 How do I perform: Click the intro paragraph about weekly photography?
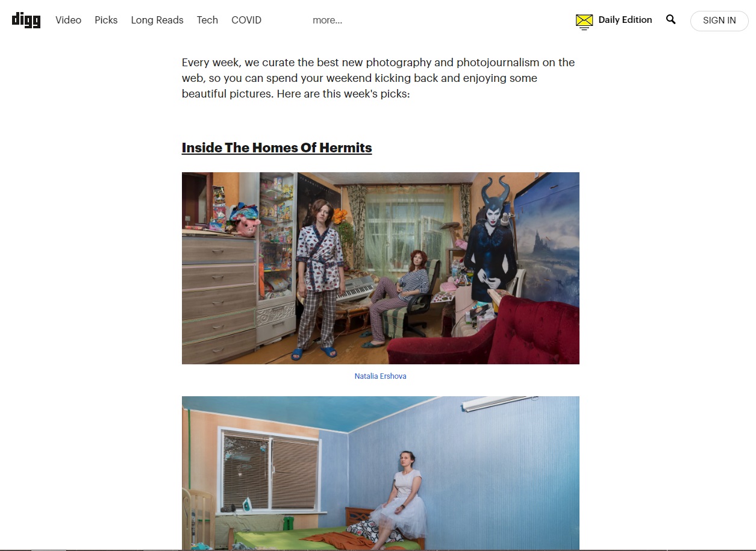click(x=378, y=78)
